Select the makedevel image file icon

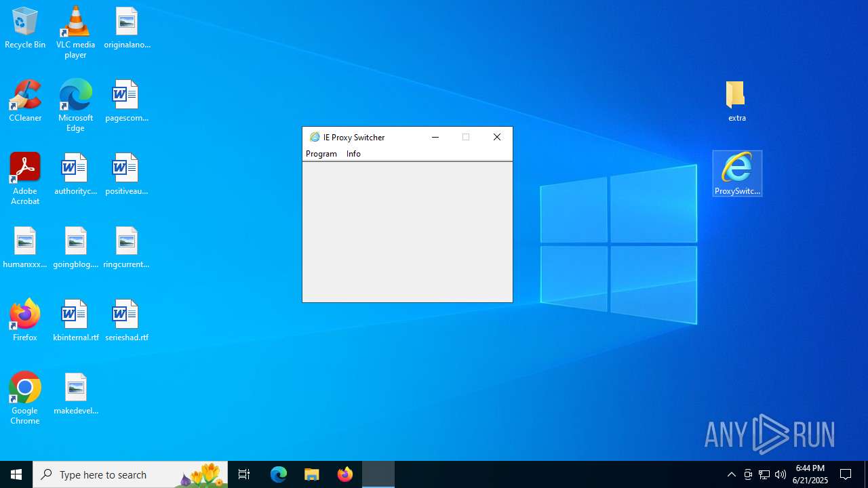tap(75, 394)
